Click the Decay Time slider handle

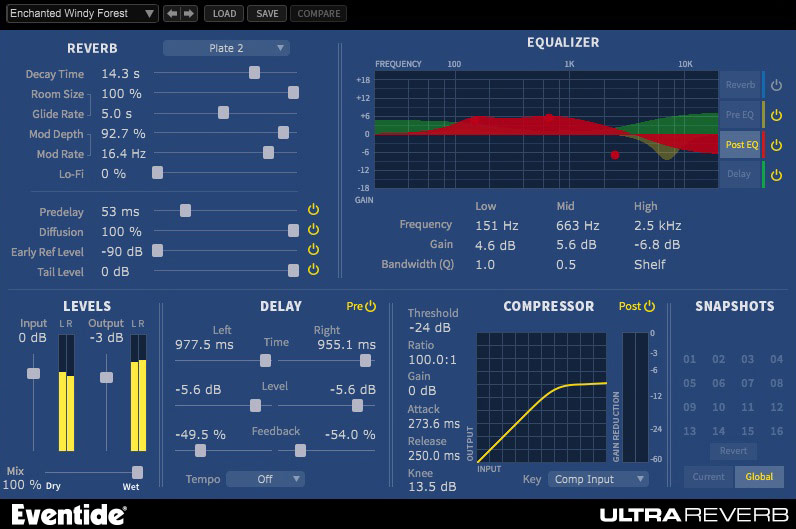pyautogui.click(x=254, y=73)
